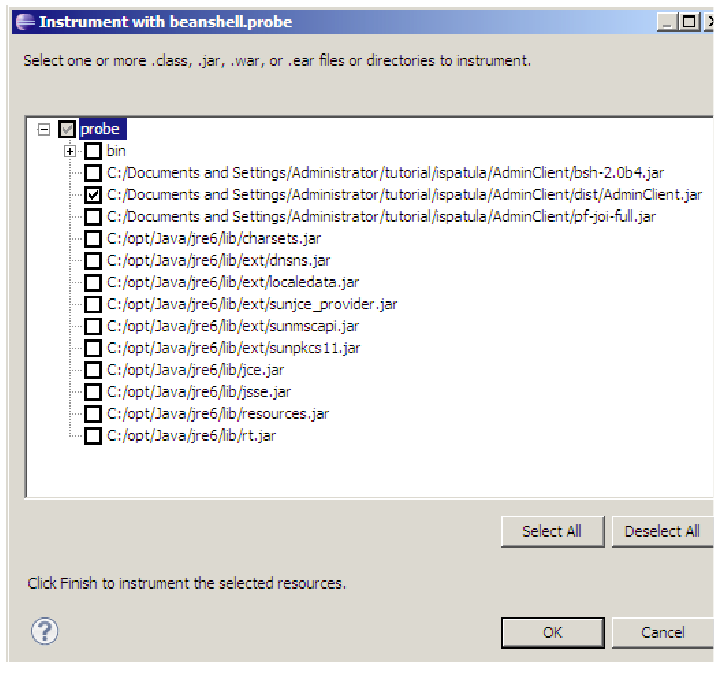Check the sunmscapi.jar checkbox
723x675 pixels.
tap(93, 326)
